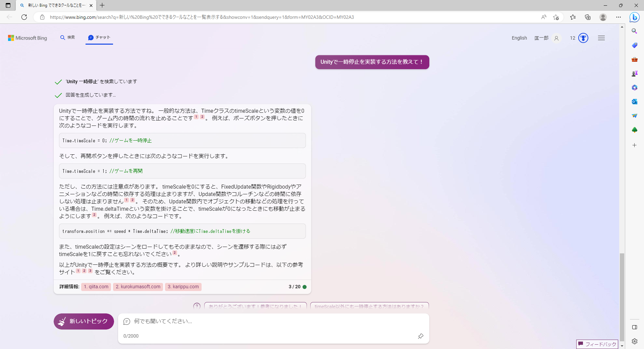
Task: Open the kurokumasoft.com source link
Action: click(138, 287)
